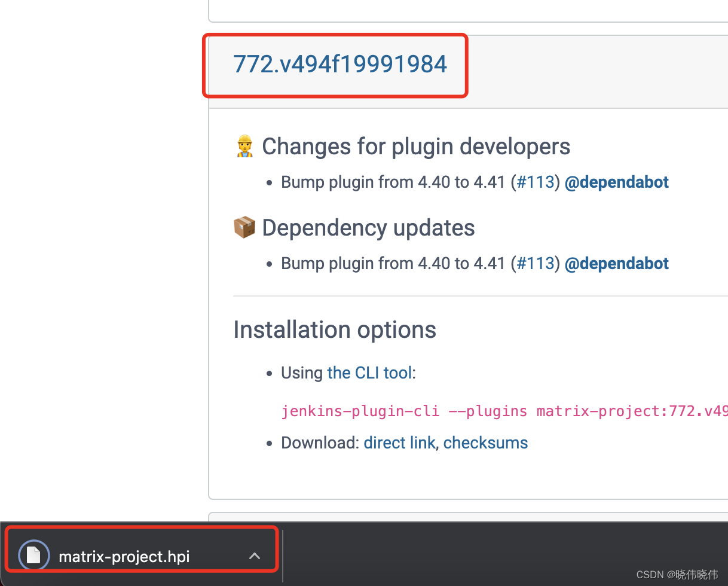Expand the matrix-project.hpi download options chevron
Viewport: 728px width, 586px height.
tap(255, 556)
